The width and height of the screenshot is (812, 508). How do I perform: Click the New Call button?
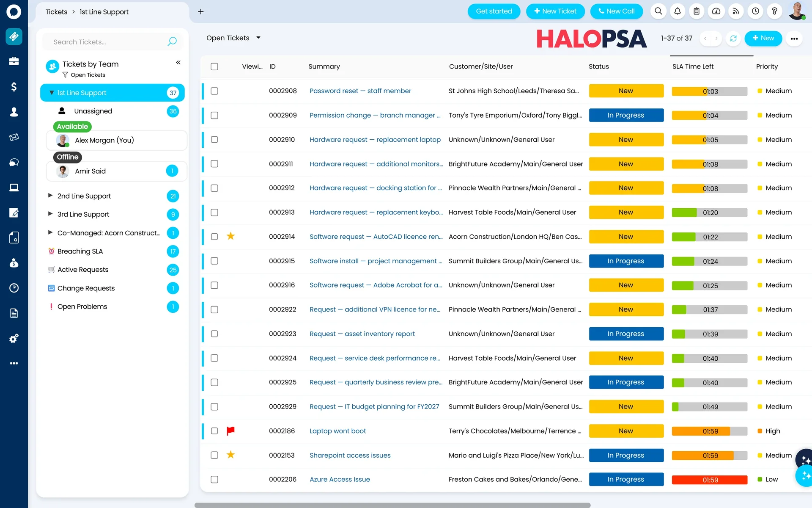[617, 11]
